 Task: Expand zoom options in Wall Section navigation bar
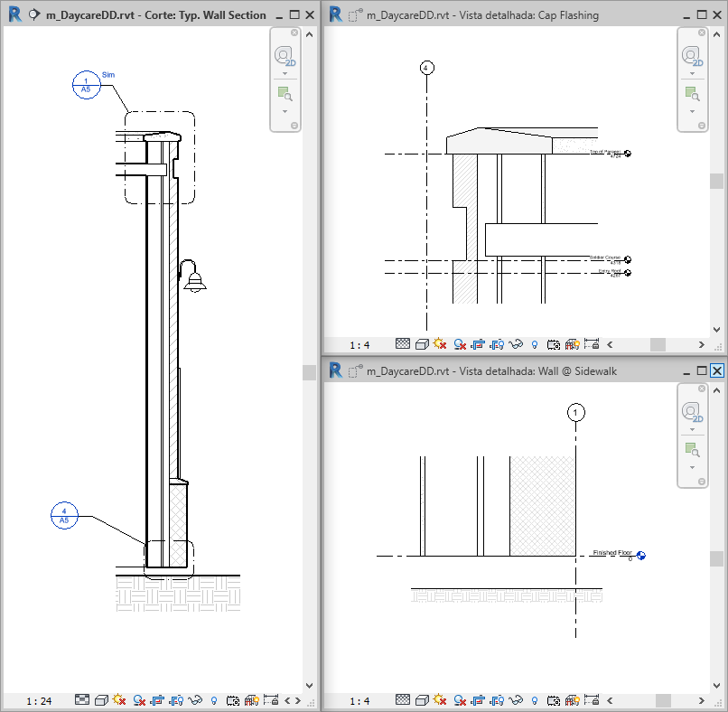pyautogui.click(x=285, y=111)
